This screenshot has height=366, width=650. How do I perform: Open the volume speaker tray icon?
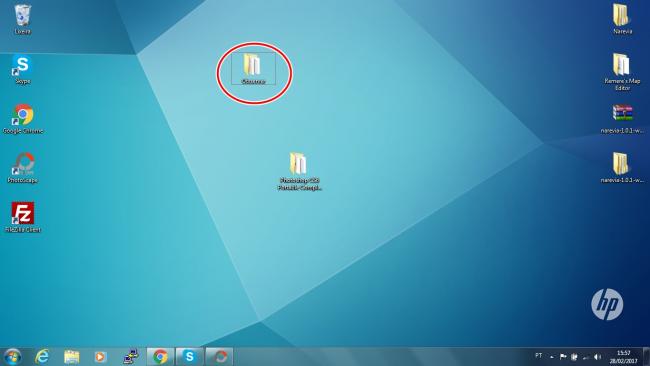point(597,356)
